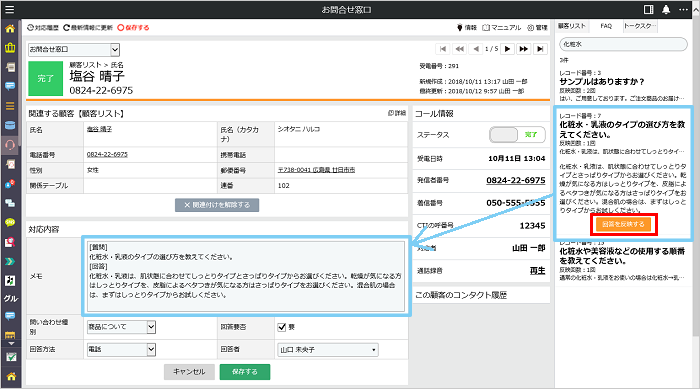
Task: Open postal address link 〒738-0041
Action: point(317,170)
